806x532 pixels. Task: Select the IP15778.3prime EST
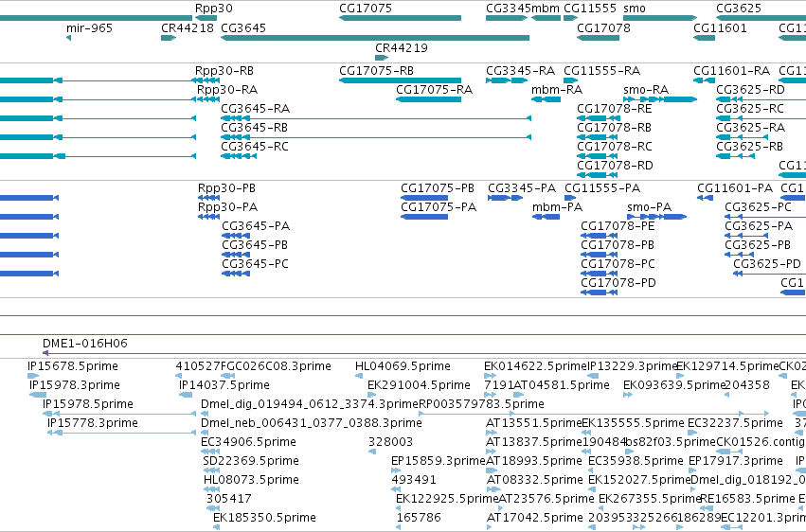pyautogui.click(x=122, y=433)
